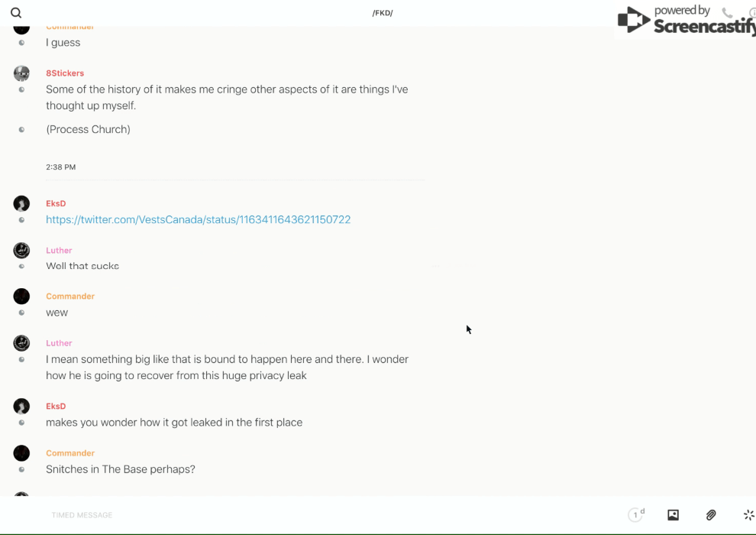The height and width of the screenshot is (535, 756).
Task: Click EksD's avatar beside the Twitter link
Action: [x=21, y=203]
